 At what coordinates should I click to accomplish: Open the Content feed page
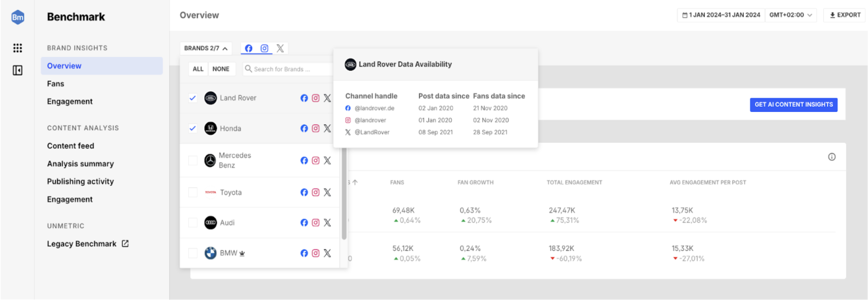pyautogui.click(x=71, y=146)
